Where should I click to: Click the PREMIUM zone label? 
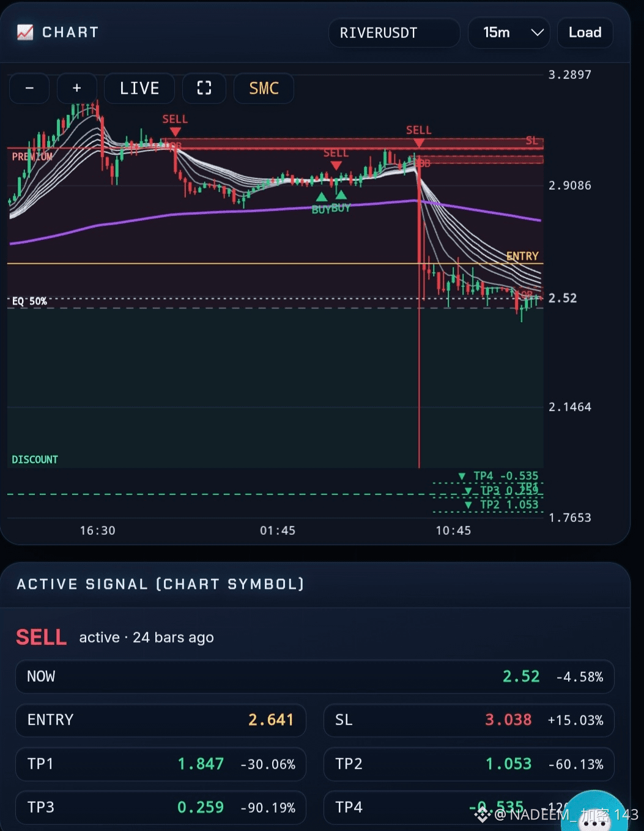[x=32, y=157]
